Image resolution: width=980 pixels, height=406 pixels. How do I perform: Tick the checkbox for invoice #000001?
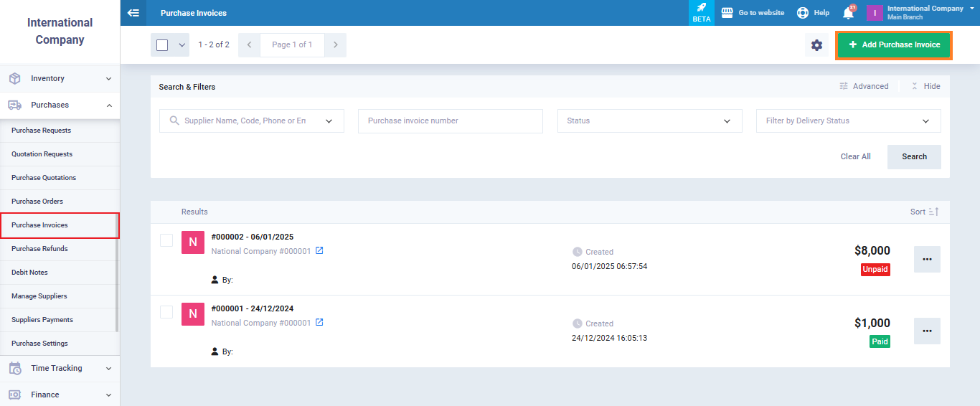[166, 312]
